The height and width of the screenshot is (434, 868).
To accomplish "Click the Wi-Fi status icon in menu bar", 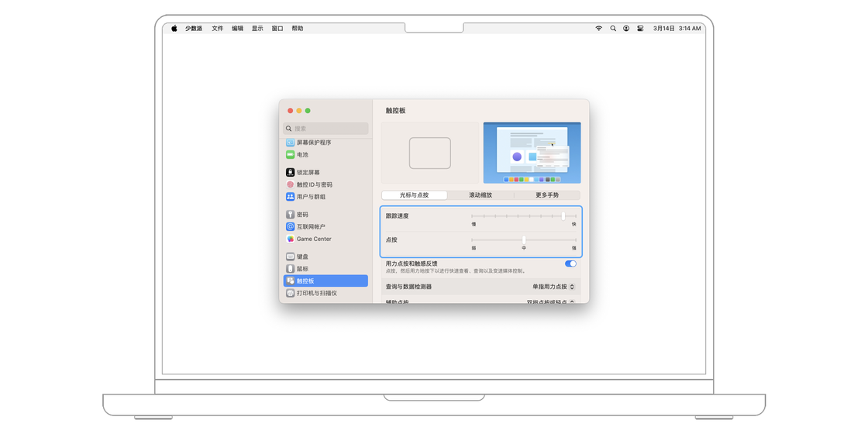I will click(598, 28).
